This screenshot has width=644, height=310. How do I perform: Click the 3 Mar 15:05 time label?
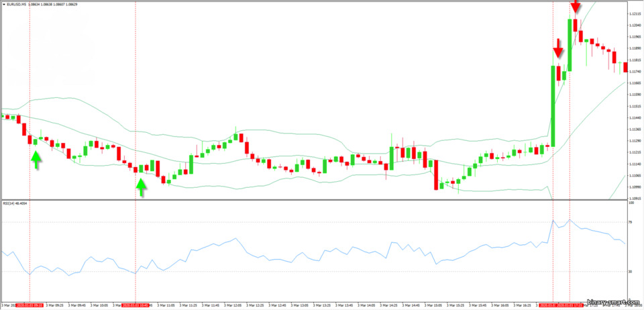click(x=434, y=305)
